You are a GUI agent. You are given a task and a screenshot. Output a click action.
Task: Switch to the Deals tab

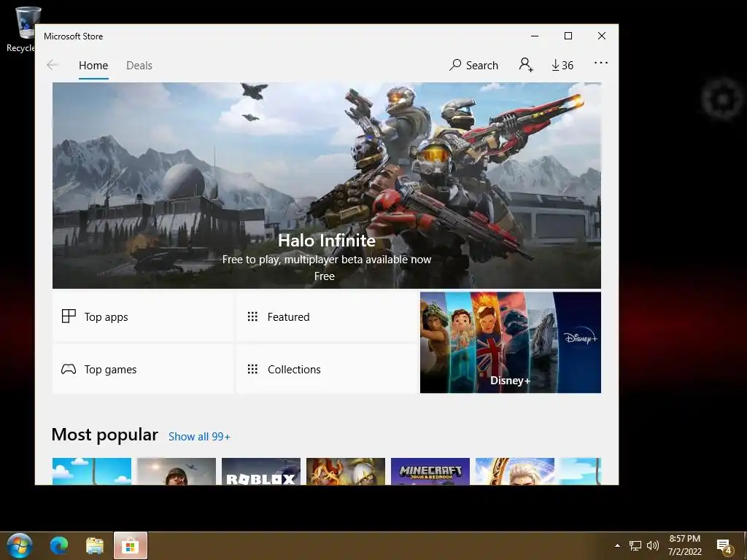[139, 65]
